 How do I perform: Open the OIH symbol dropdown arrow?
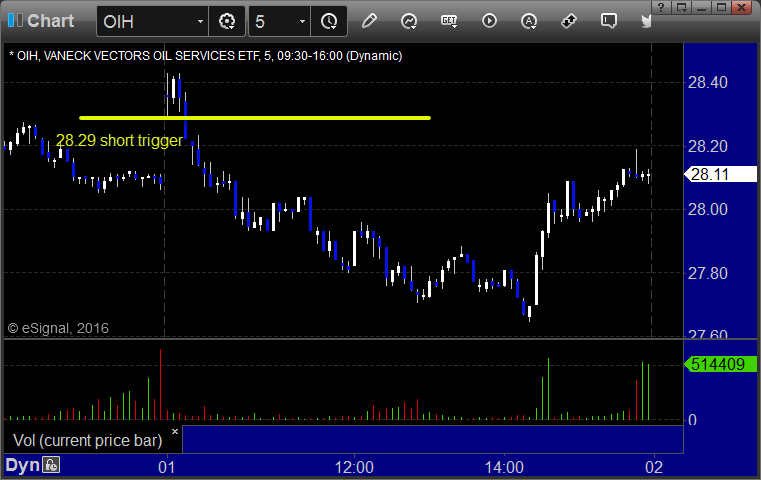(200, 21)
